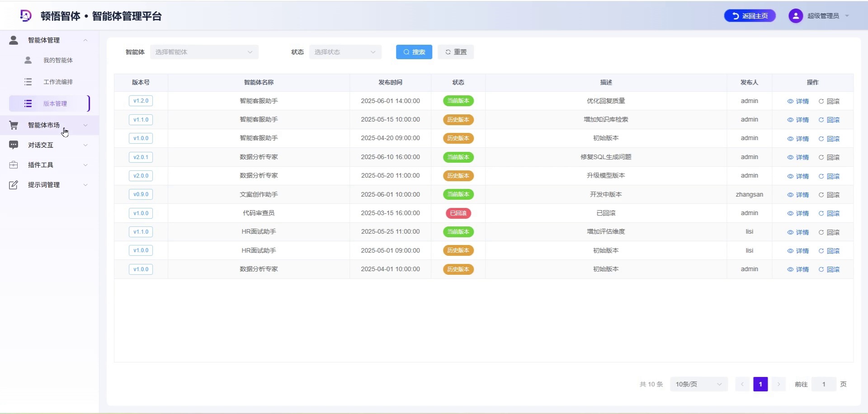This screenshot has width=868, height=414.
Task: Click the 搜索 search button
Action: click(x=414, y=52)
